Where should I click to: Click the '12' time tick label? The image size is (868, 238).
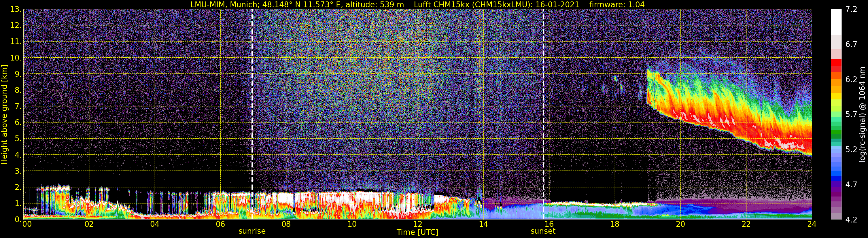[417, 224]
